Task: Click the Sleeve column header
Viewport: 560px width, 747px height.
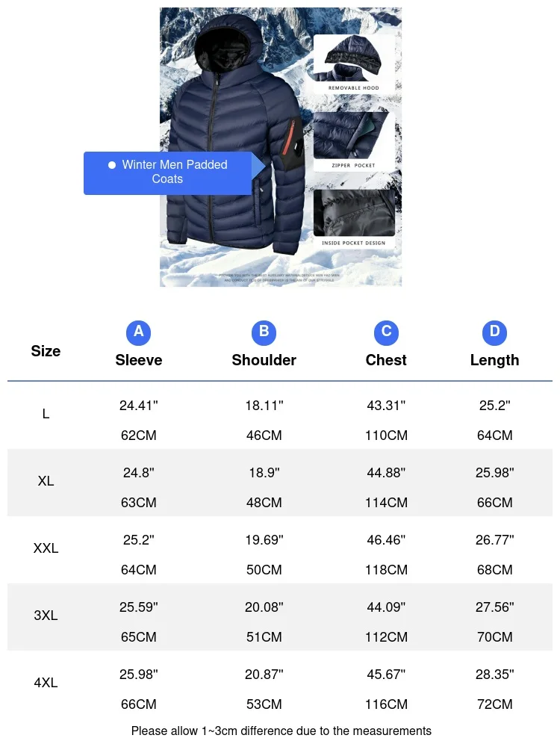Action: (x=139, y=360)
